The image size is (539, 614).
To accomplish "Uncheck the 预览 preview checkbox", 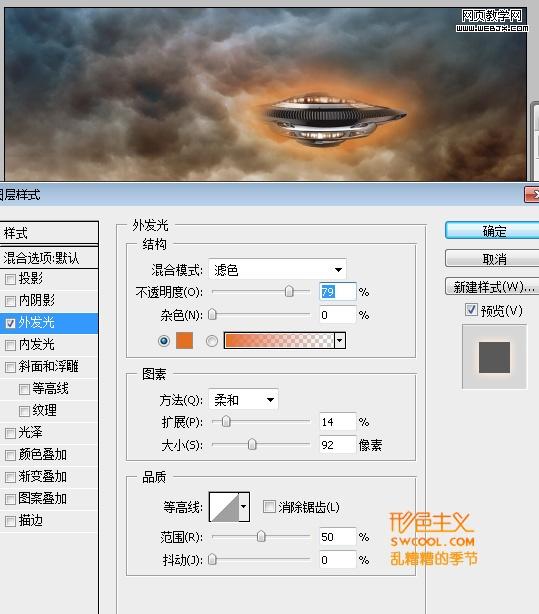I will pos(471,310).
